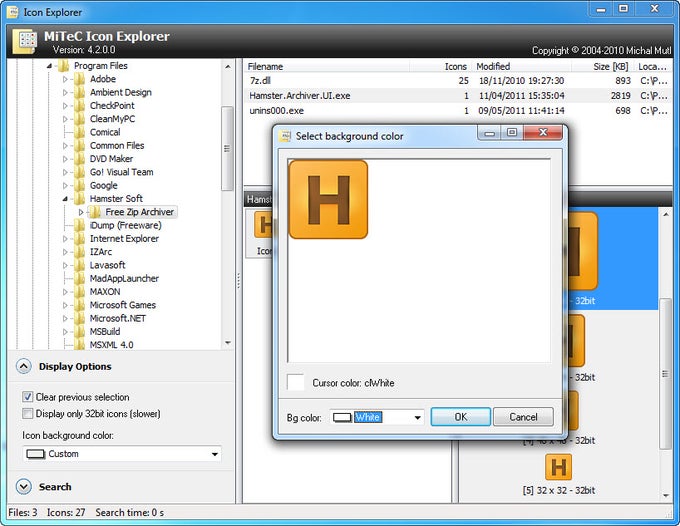Maximize the Select background color dialog
The width and height of the screenshot is (680, 526).
pos(512,132)
